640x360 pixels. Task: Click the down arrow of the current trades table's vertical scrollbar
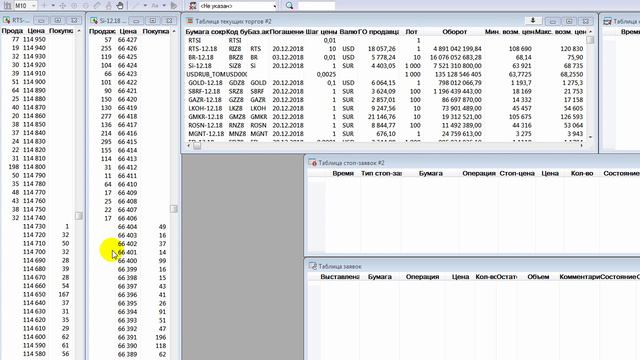pyautogui.click(x=590, y=137)
